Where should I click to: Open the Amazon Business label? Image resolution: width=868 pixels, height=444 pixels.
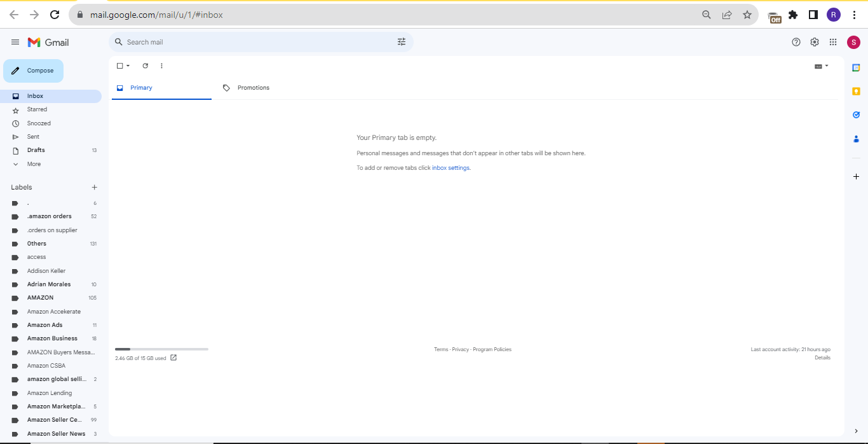click(x=51, y=338)
